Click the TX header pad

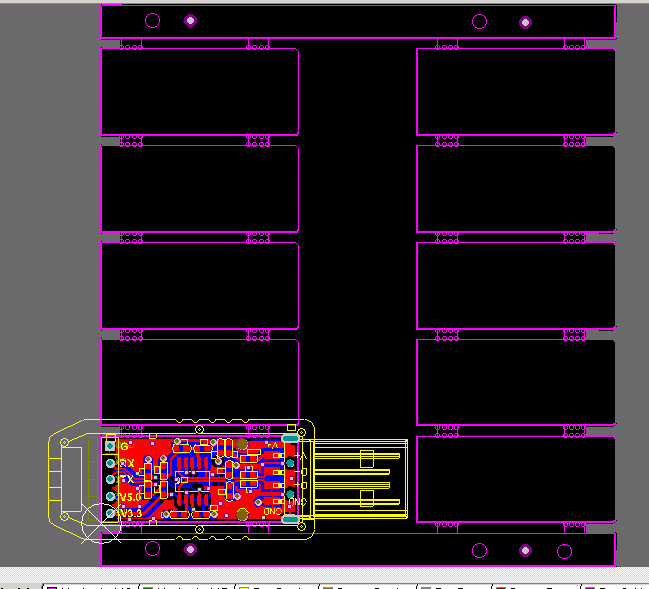(x=110, y=480)
